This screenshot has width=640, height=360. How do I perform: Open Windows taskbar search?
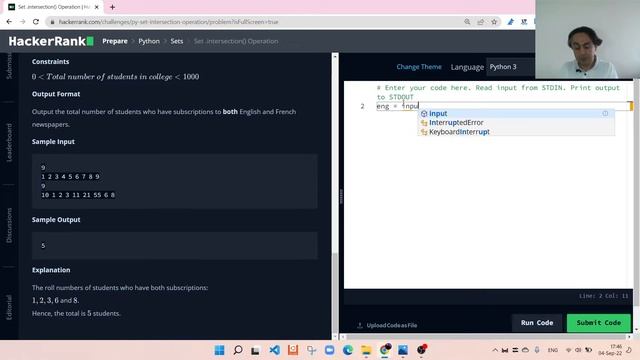[x=238, y=350]
